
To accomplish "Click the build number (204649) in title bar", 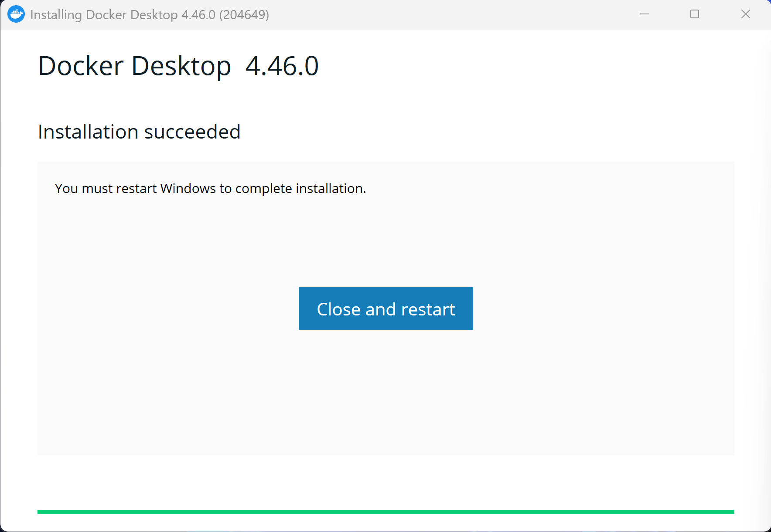I will (x=244, y=15).
